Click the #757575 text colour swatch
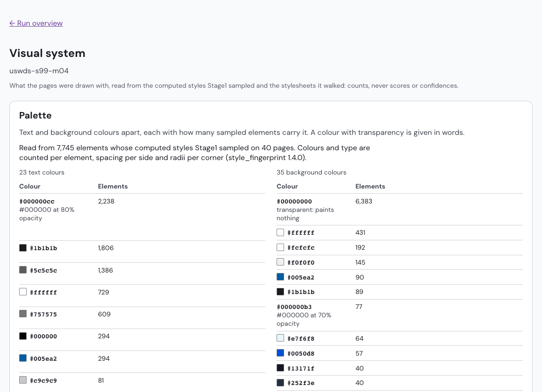The image size is (542, 392). [x=23, y=314]
